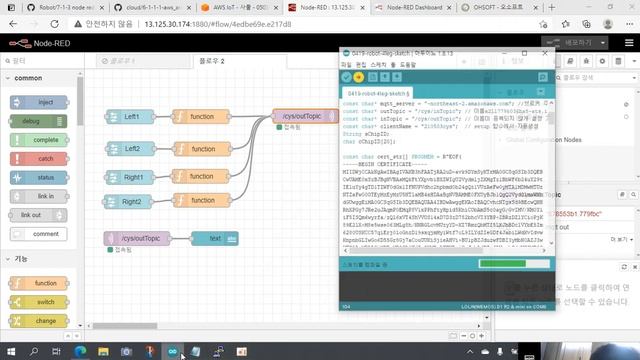Click the 플로우 검색 search field in sidebar
Image resolution: width=640 pixels, height=360 pixels.
[x=596, y=78]
